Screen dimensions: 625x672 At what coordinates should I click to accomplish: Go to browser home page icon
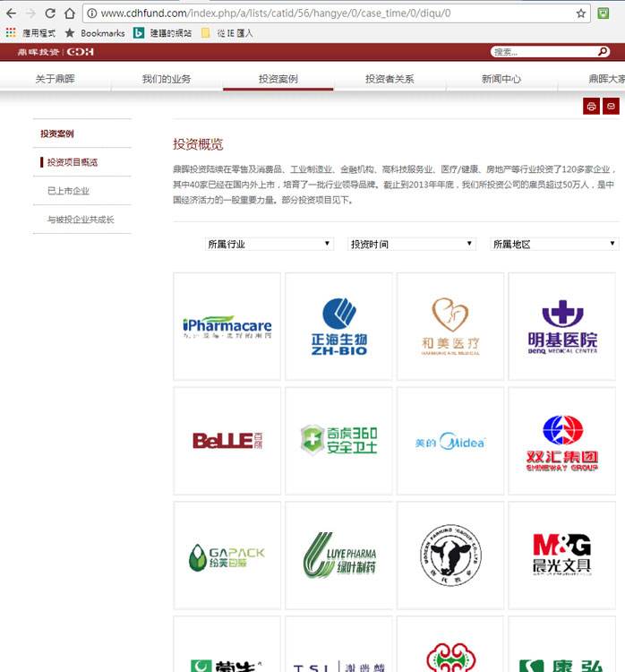coord(70,13)
